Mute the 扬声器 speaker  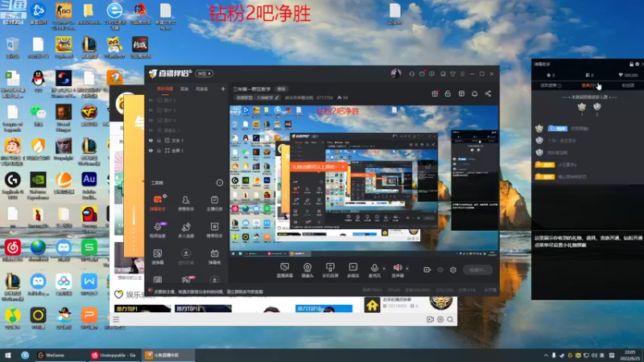pos(397,270)
